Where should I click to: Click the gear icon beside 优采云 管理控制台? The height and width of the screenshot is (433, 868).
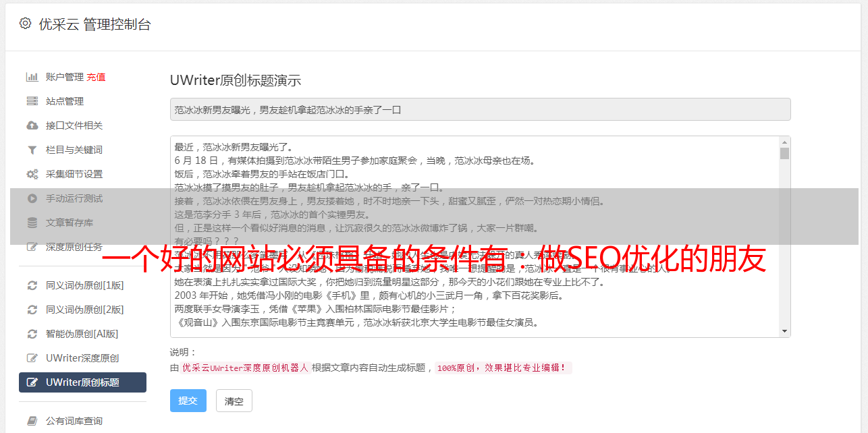pos(25,24)
